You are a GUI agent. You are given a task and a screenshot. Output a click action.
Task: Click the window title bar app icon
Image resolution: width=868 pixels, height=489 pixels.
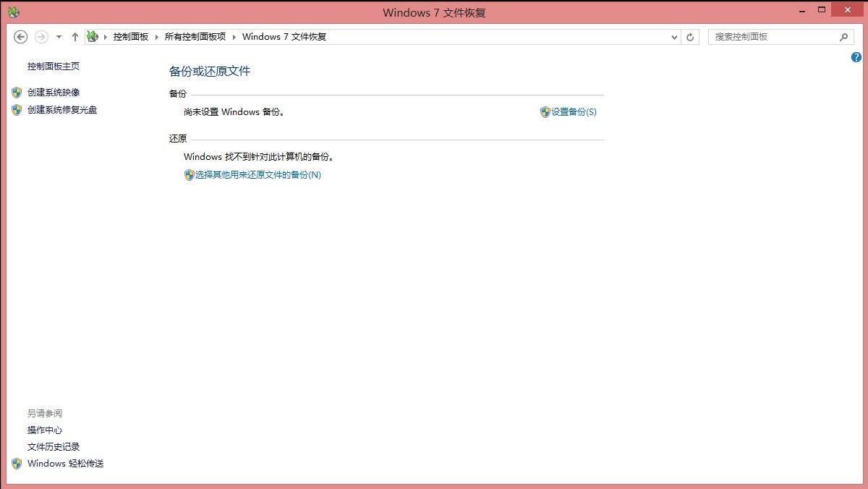click(14, 12)
